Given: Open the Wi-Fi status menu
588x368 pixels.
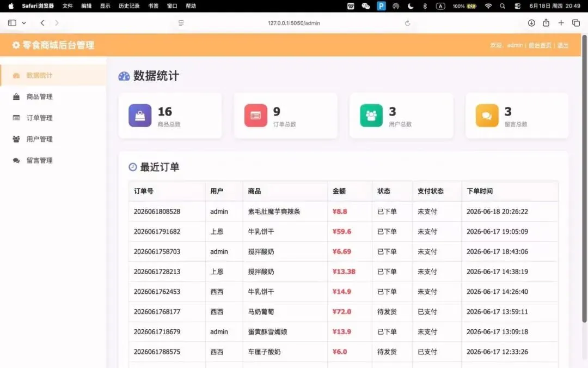Looking at the screenshot, I should coord(488,6).
